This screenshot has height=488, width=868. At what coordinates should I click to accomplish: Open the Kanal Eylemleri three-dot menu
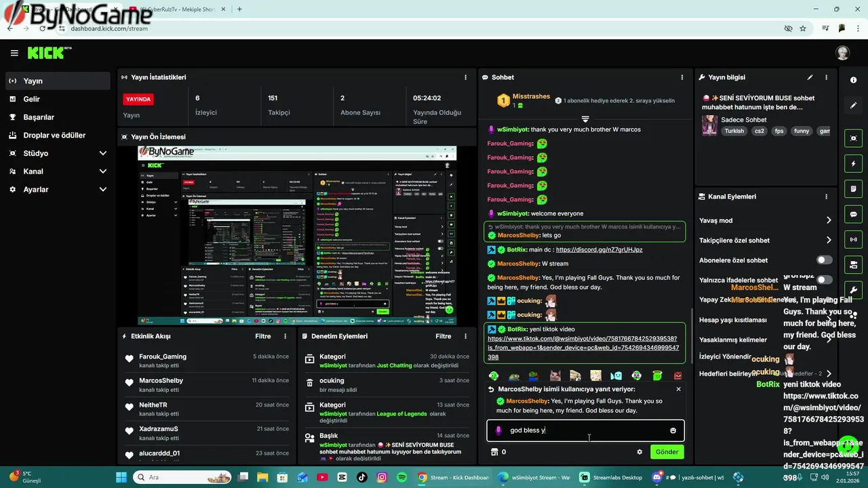826,197
